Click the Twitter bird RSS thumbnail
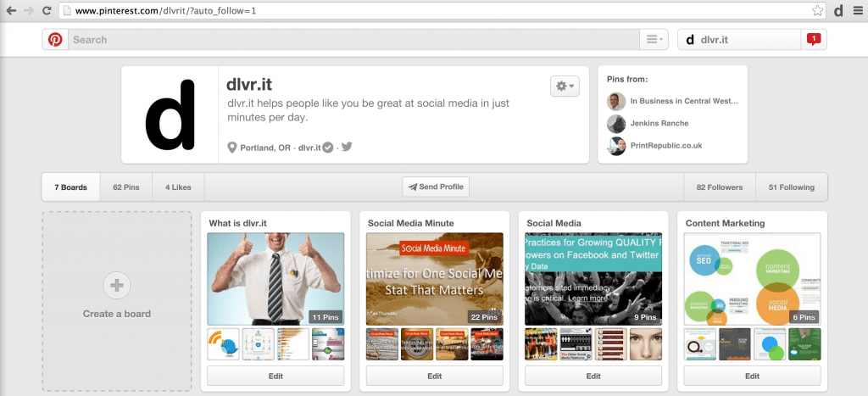Image resolution: width=868 pixels, height=396 pixels. click(223, 344)
